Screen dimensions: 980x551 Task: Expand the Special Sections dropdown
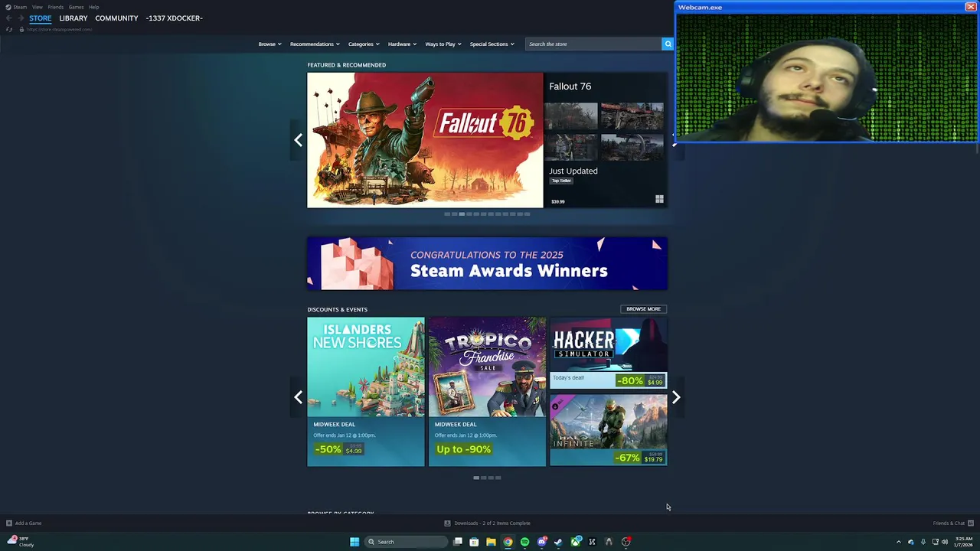pyautogui.click(x=492, y=44)
